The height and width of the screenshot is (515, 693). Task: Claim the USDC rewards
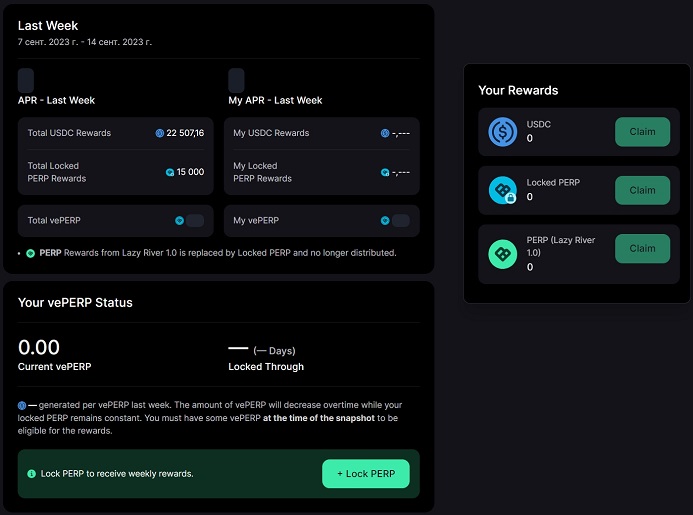(x=642, y=132)
